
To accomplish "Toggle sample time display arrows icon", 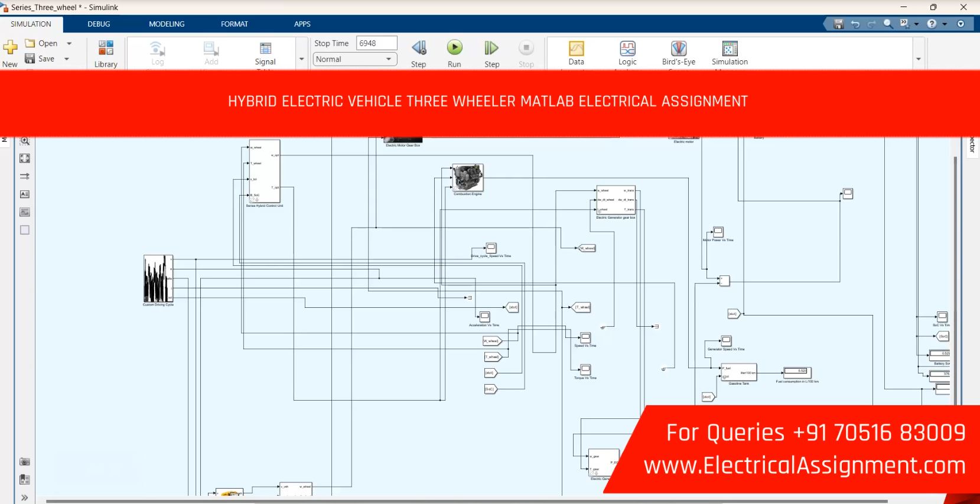I will coord(25,176).
